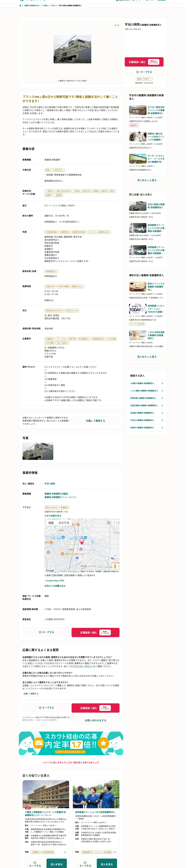Open the デイサービスセンター job thumbnail
Image resolution: width=186 pixels, height=868 pixels.
point(138,159)
